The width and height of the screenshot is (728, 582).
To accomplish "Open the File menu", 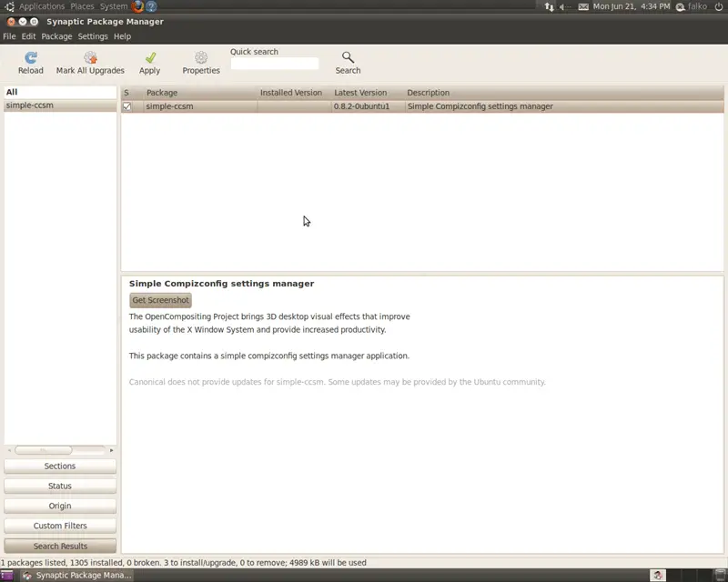I will [x=9, y=36].
